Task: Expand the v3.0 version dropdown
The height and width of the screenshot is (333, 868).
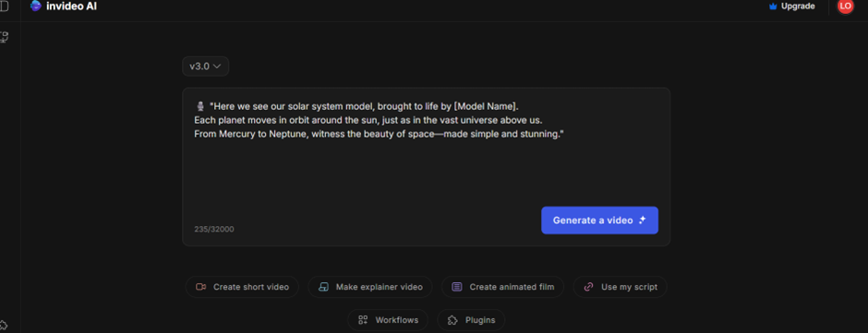Action: click(205, 66)
